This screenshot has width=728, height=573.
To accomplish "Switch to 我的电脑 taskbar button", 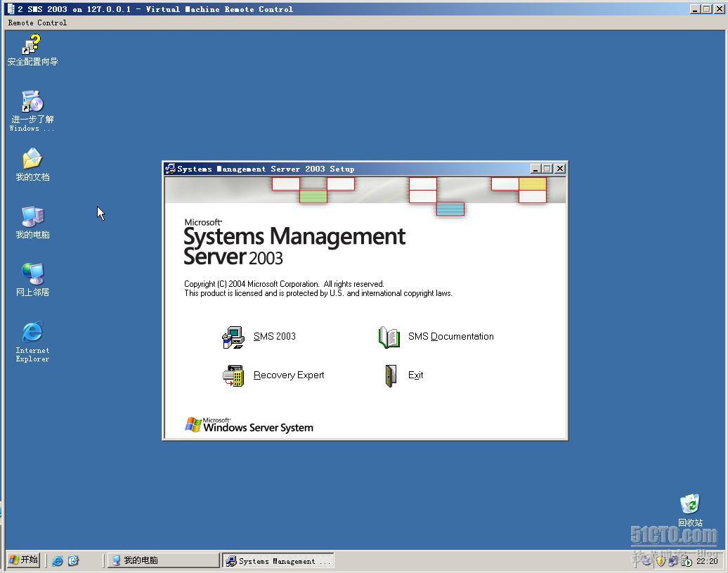I will 164,560.
